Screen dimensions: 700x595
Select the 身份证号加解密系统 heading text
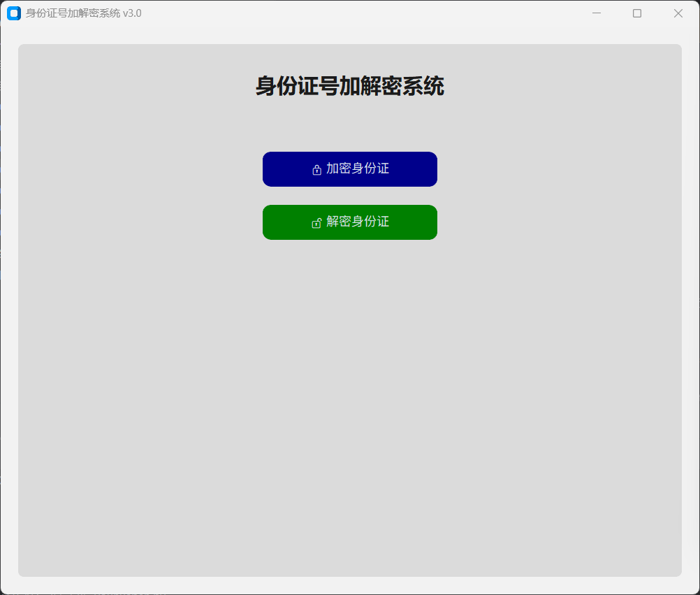pos(349,86)
